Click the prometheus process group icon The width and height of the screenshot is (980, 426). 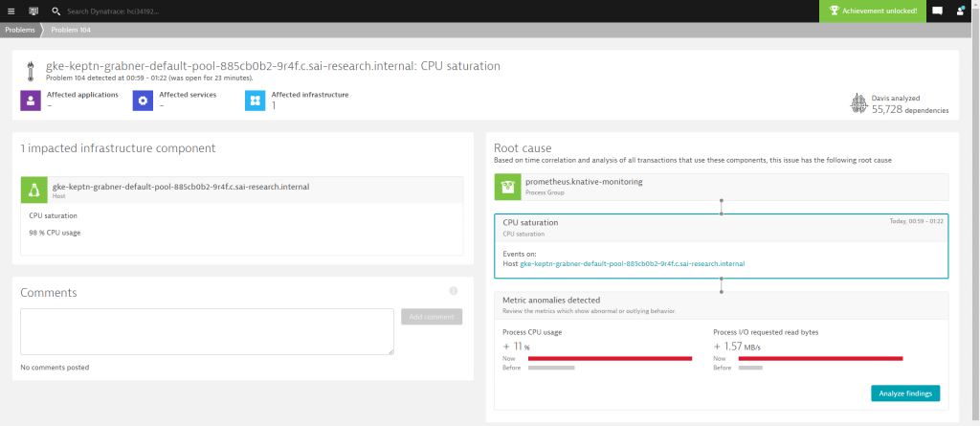coord(507,186)
